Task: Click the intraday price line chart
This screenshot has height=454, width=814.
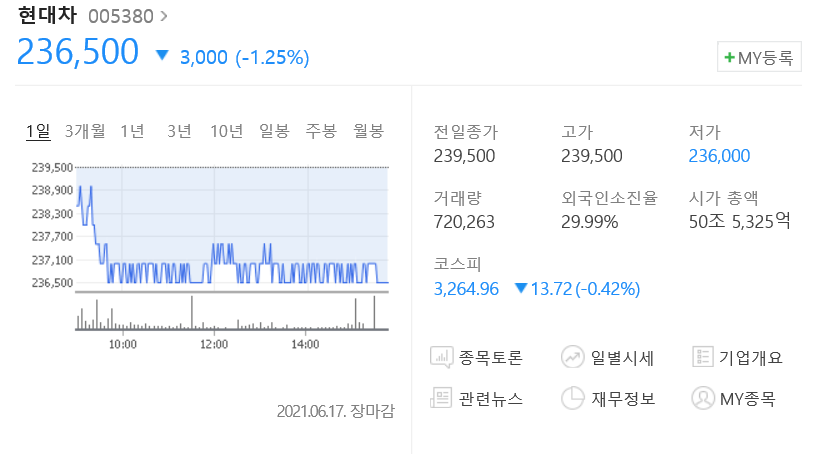Action: 232,228
